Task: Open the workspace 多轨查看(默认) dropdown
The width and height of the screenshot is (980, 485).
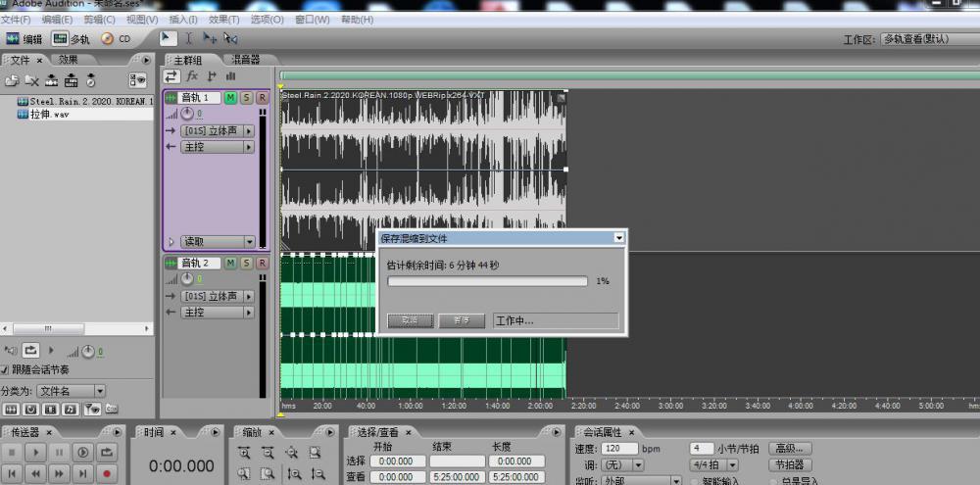Action: pyautogui.click(x=930, y=39)
